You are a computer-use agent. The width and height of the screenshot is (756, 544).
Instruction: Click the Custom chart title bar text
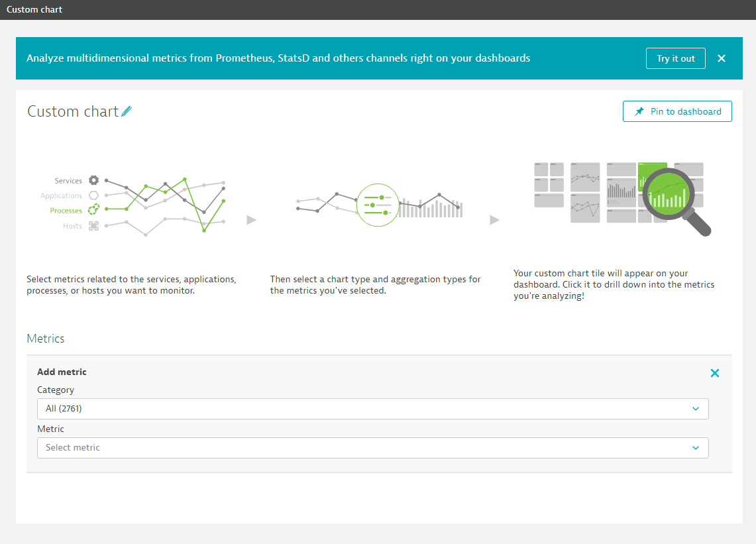click(x=34, y=10)
